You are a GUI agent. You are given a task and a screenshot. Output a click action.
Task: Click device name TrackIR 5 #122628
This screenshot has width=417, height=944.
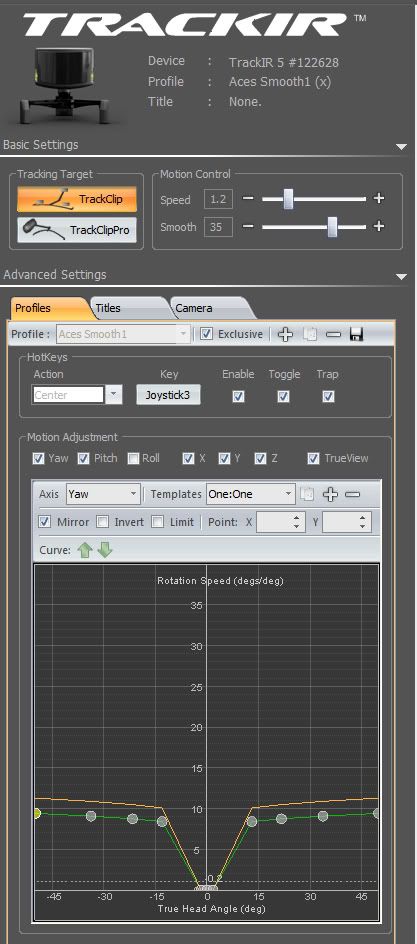[x=283, y=62]
